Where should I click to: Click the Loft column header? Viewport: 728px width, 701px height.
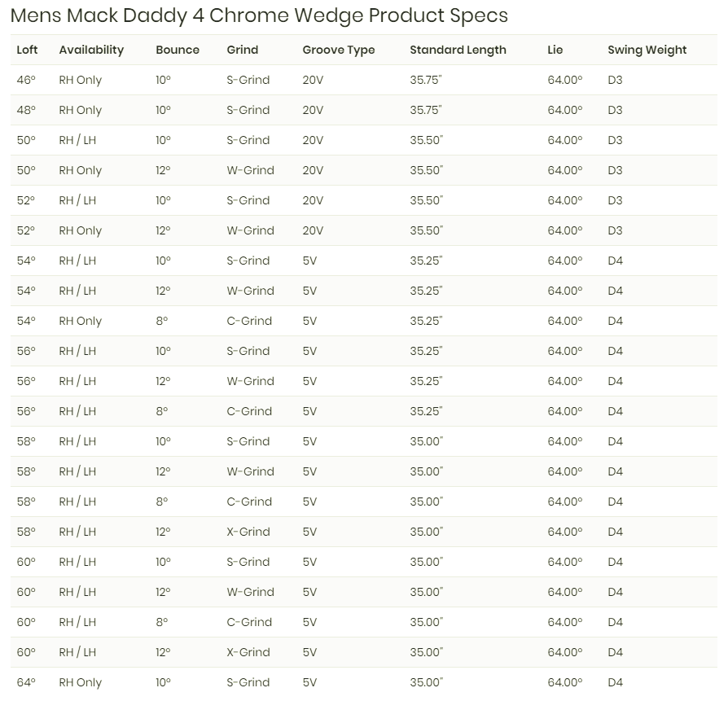(x=27, y=50)
